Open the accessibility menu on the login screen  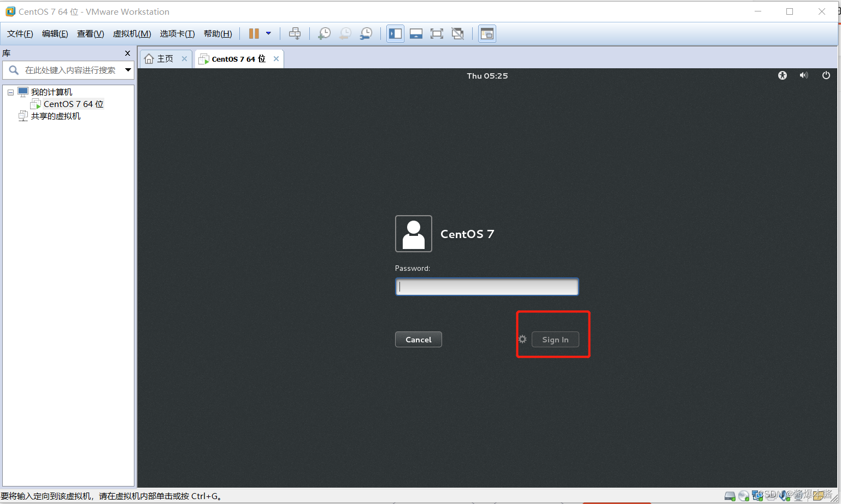782,75
